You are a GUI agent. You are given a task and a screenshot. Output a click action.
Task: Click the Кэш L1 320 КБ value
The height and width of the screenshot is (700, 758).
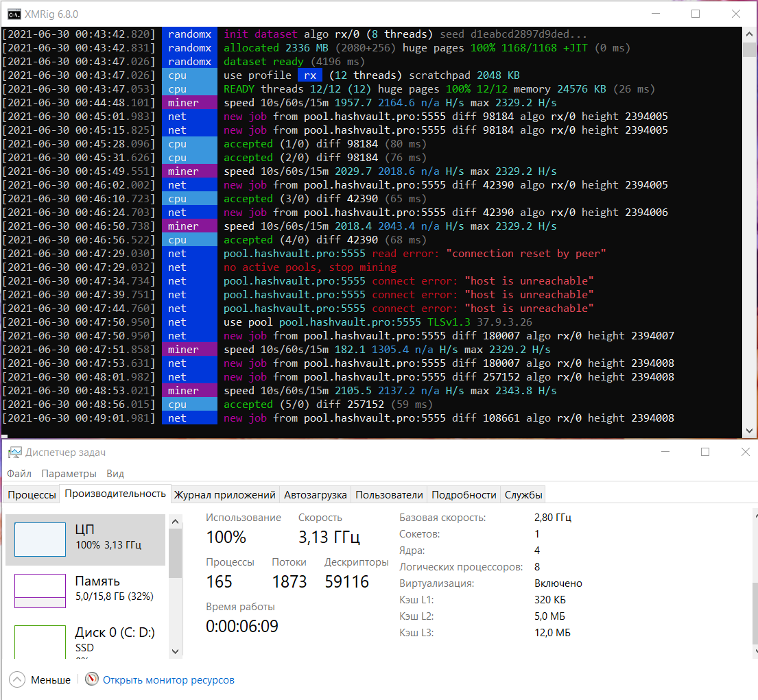(549, 599)
